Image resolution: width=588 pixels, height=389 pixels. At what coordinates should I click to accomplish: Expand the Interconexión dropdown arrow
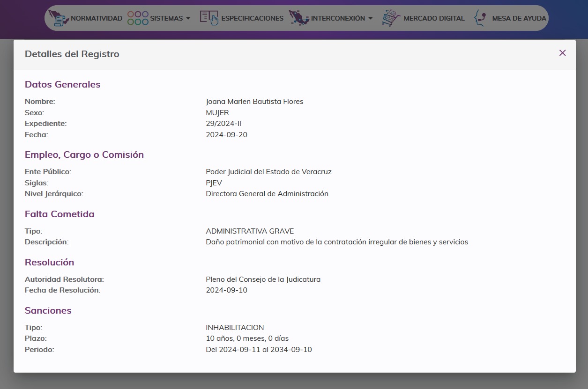pos(371,18)
